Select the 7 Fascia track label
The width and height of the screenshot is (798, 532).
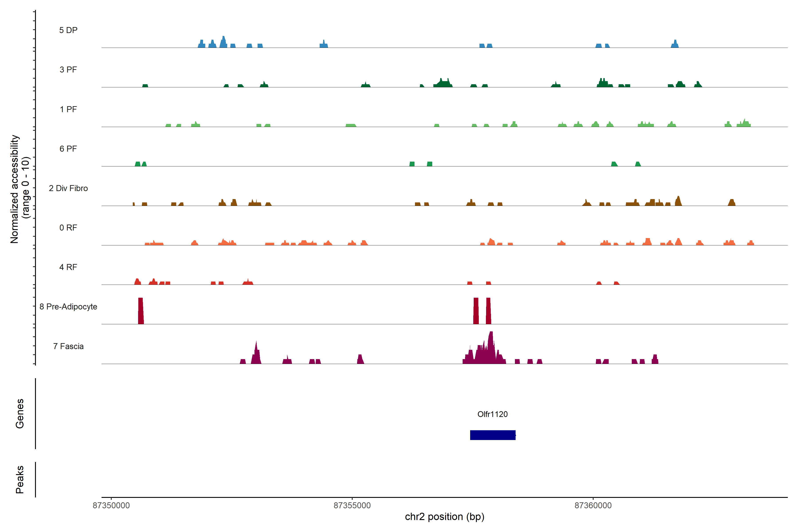pyautogui.click(x=68, y=346)
